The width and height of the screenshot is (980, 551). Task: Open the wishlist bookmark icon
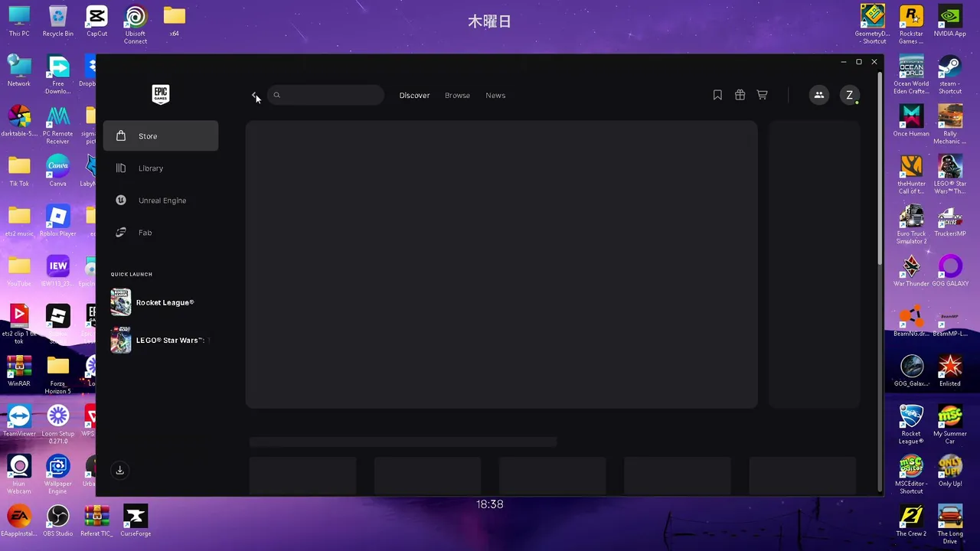tap(717, 96)
